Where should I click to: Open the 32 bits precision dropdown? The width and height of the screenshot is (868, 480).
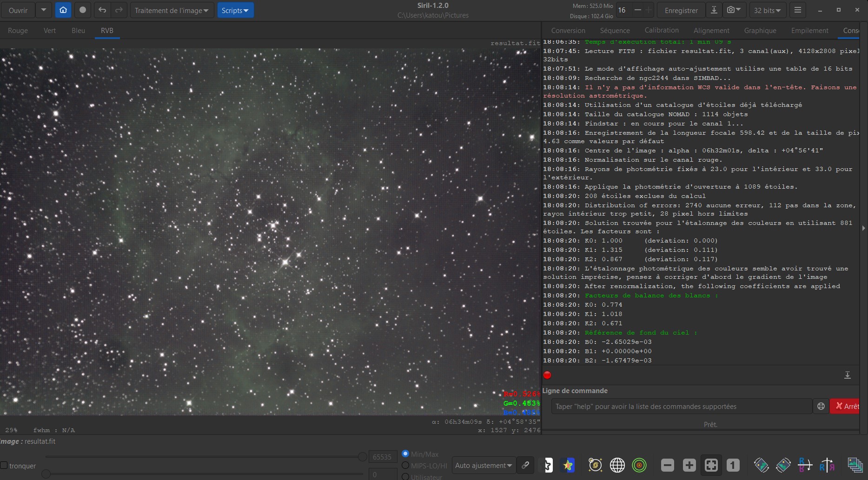coord(767,10)
